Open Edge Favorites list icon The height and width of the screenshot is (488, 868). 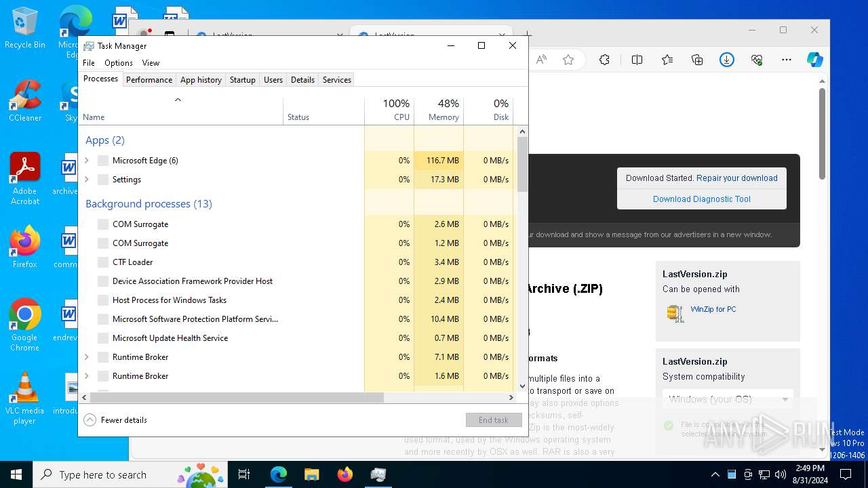pos(667,60)
